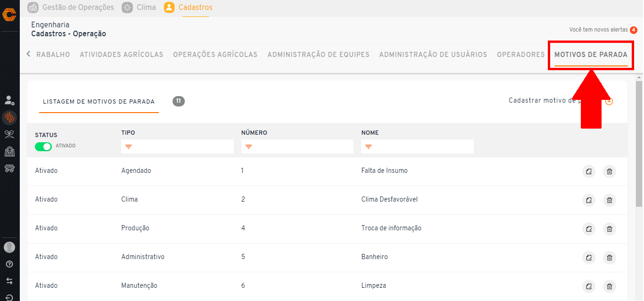Click the Banheiro name cell
The width and height of the screenshot is (644, 301).
[375, 257]
